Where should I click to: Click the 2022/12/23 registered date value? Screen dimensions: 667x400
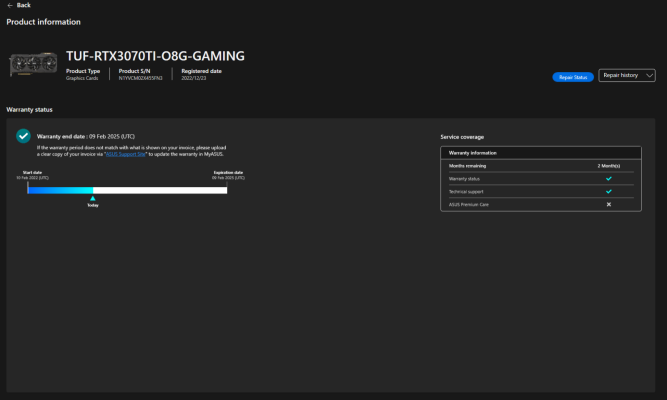click(194, 78)
